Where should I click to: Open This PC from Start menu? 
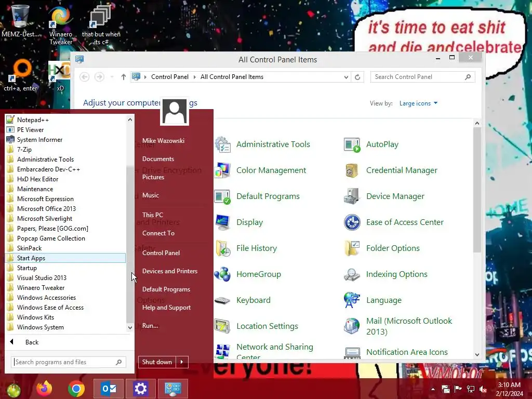coord(153,215)
